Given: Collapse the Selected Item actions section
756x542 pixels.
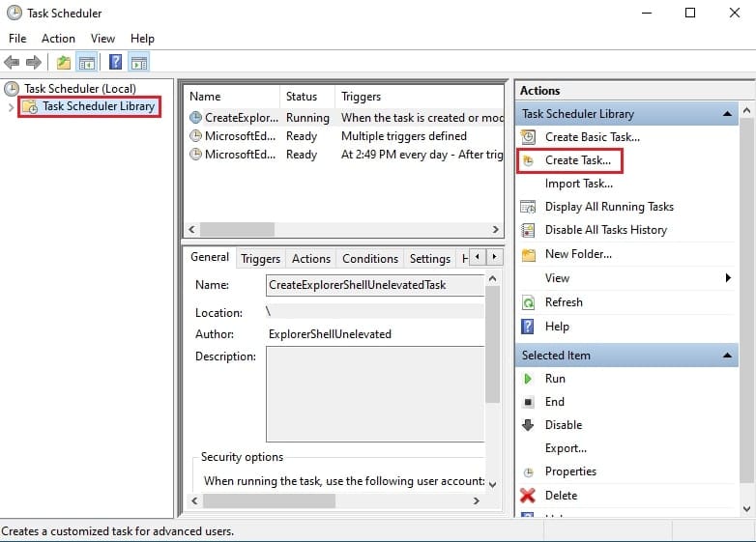Looking at the screenshot, I should (727, 356).
